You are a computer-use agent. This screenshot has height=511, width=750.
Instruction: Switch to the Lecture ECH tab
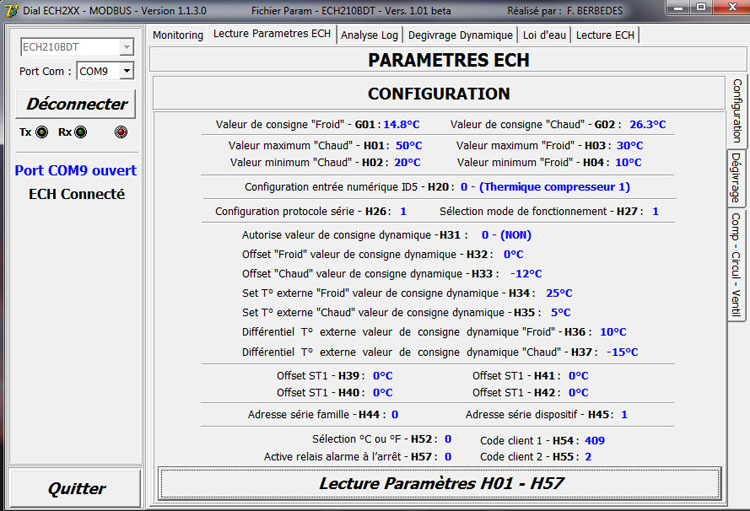(605, 34)
